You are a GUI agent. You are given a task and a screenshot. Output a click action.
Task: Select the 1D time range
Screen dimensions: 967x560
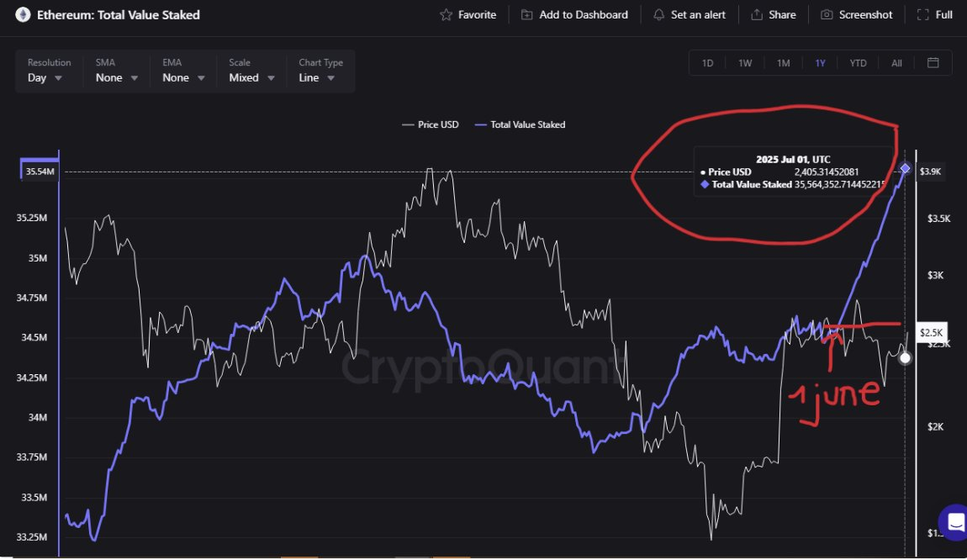707,63
